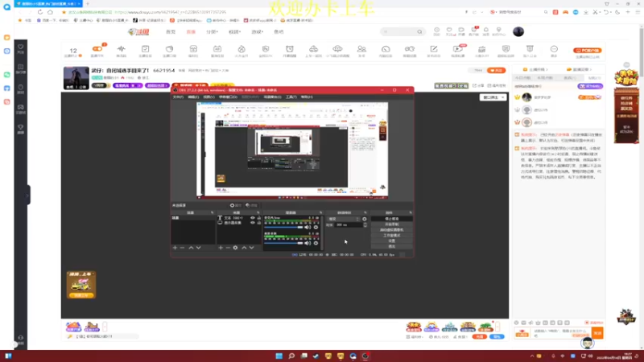Screen dimensions: 644x362
Task: Open 麦克风/Aux audio settings gear in mixer
Action: 316,228
